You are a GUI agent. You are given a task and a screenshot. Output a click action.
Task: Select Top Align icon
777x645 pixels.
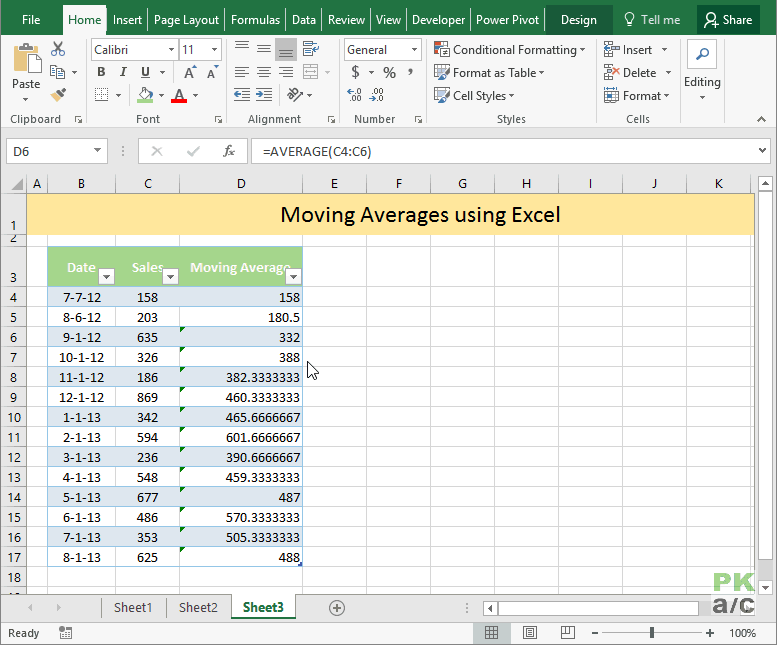(x=242, y=49)
